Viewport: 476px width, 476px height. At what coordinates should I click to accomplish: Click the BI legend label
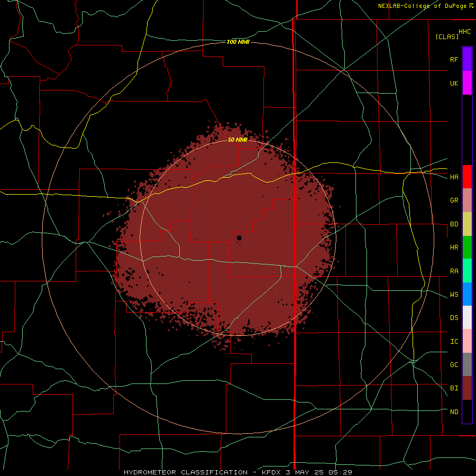click(x=454, y=388)
